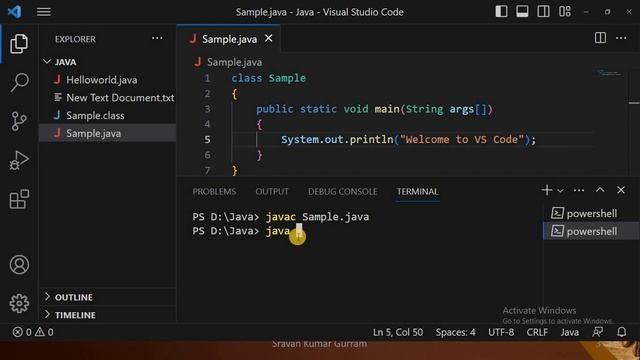Open terminal panel More Actions ellipsis
This screenshot has width=640, height=360.
(x=579, y=190)
